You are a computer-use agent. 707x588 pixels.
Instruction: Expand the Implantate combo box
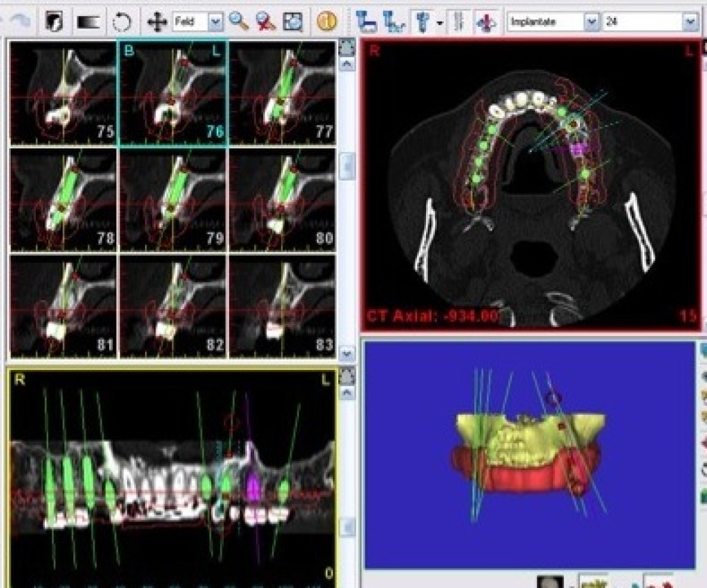(x=591, y=22)
